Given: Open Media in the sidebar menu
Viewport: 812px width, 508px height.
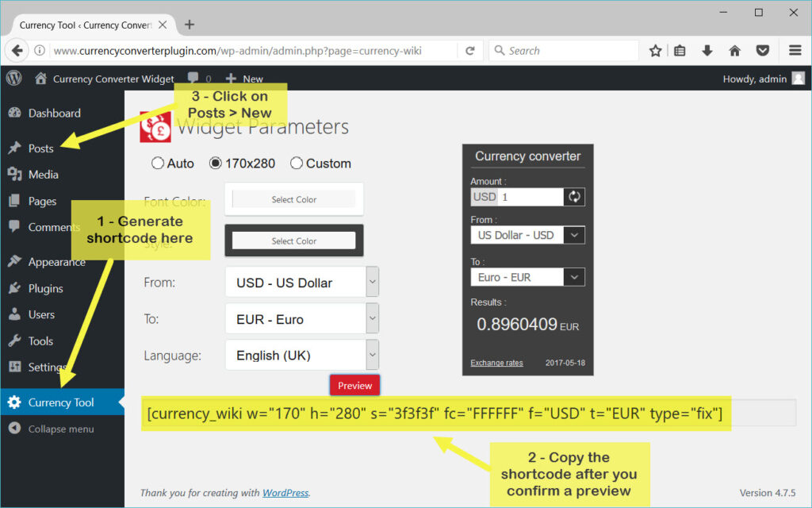Looking at the screenshot, I should (x=44, y=174).
